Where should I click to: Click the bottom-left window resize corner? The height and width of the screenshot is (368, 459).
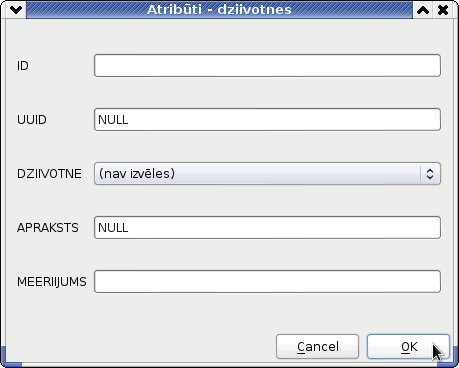click(7, 361)
